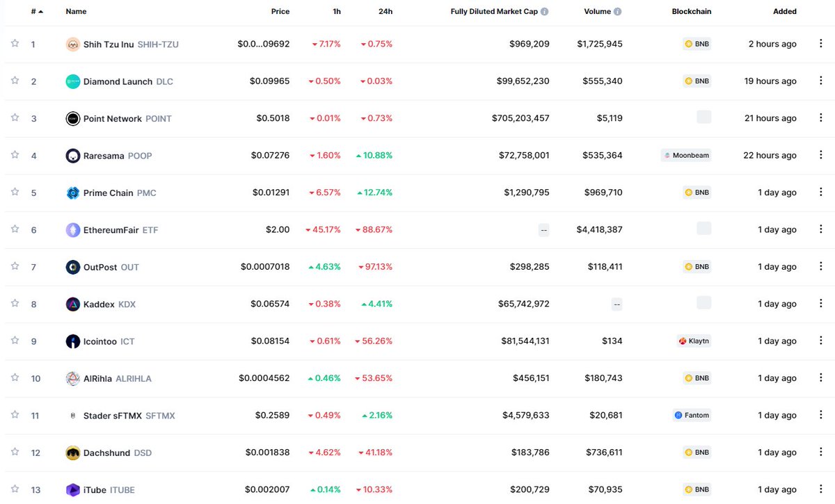
Task: Click the Shih Tzu Inu coin logo
Action: (x=73, y=44)
